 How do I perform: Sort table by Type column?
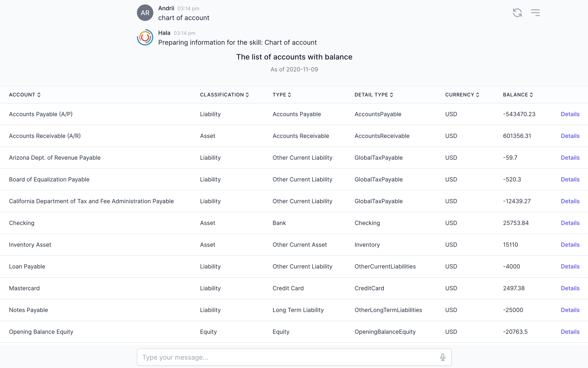click(x=282, y=95)
